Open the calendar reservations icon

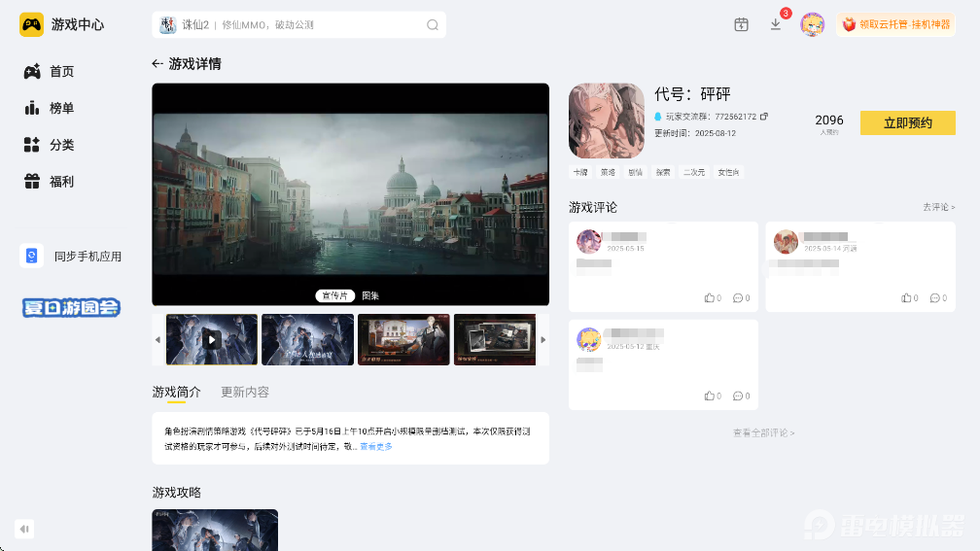pos(741,25)
